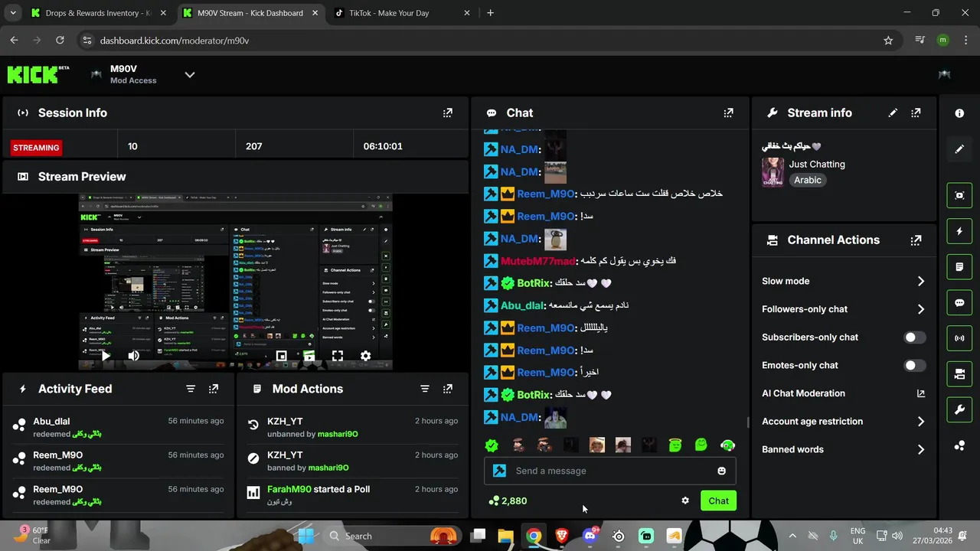
Task: Pop out the Chat panel
Action: tap(728, 112)
